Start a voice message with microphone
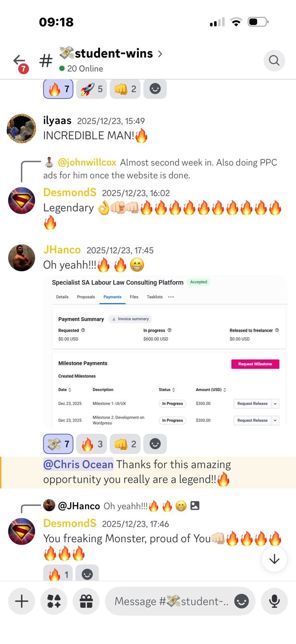This screenshot has height=644, width=296. 274,601
